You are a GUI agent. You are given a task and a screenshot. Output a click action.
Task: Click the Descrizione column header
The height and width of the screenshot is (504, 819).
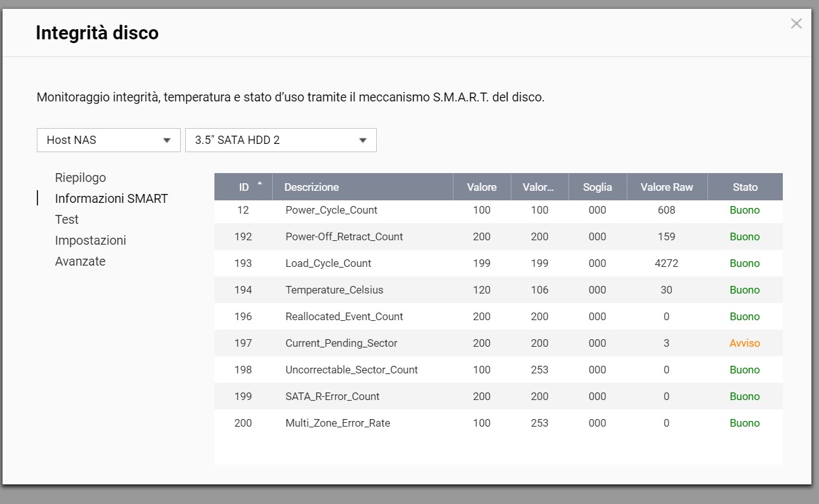click(311, 187)
